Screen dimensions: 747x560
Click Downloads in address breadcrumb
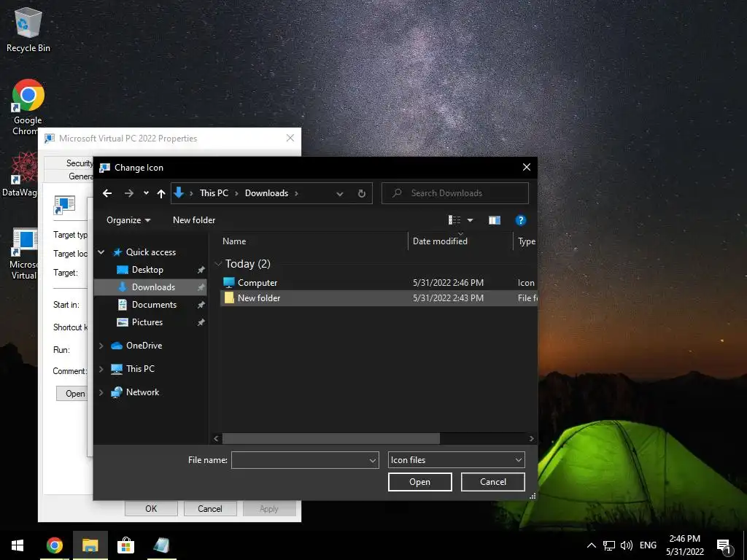266,193
